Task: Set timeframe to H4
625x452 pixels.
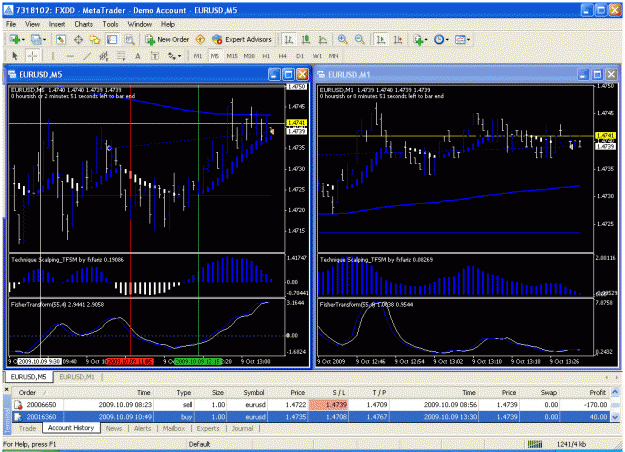Action: (283, 56)
